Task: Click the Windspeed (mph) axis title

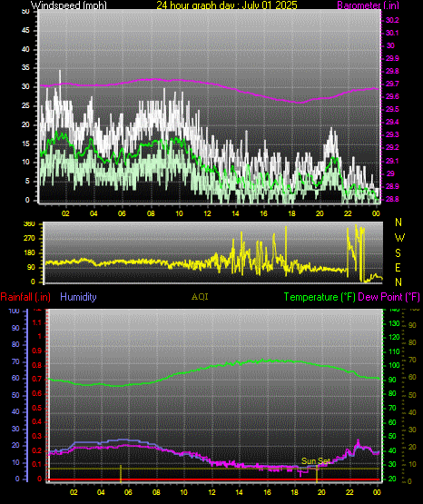Action: tap(69, 5)
